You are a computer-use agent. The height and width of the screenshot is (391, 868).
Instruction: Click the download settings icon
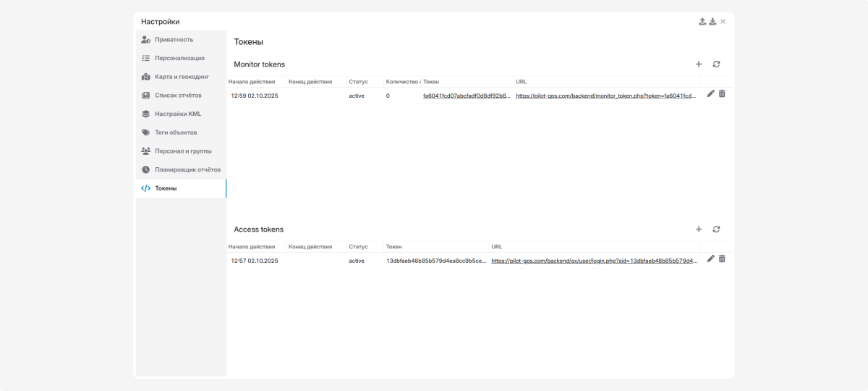712,22
